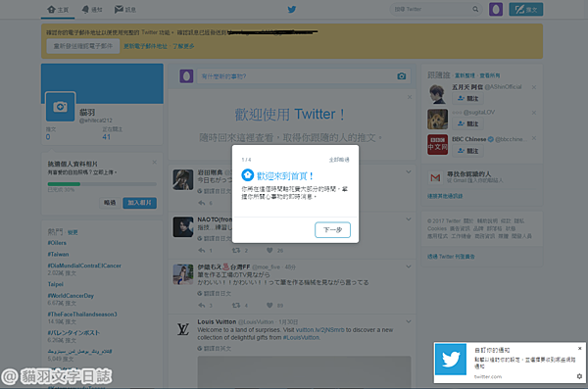This screenshot has height=389, width=588.
Task: Follow BBC Chinese account
Action: point(467,151)
